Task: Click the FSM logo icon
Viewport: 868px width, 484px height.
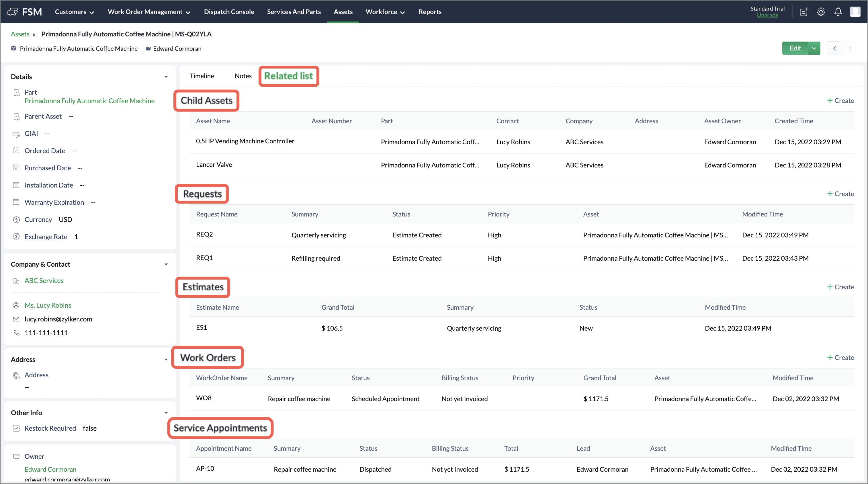Action: point(12,12)
